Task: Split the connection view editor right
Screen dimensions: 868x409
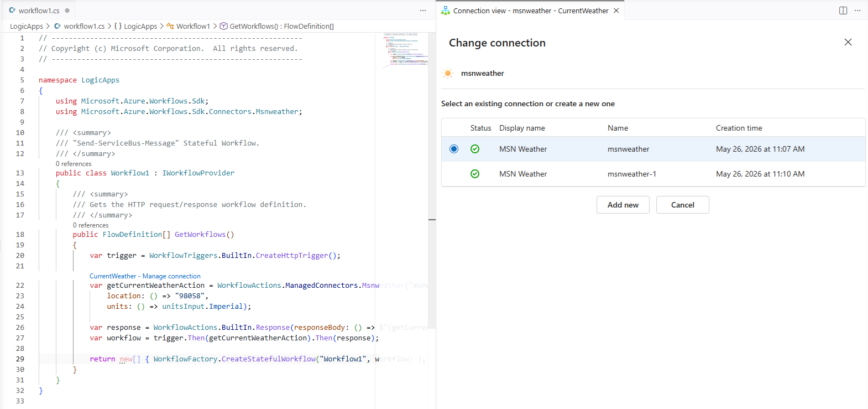Action: [x=843, y=11]
